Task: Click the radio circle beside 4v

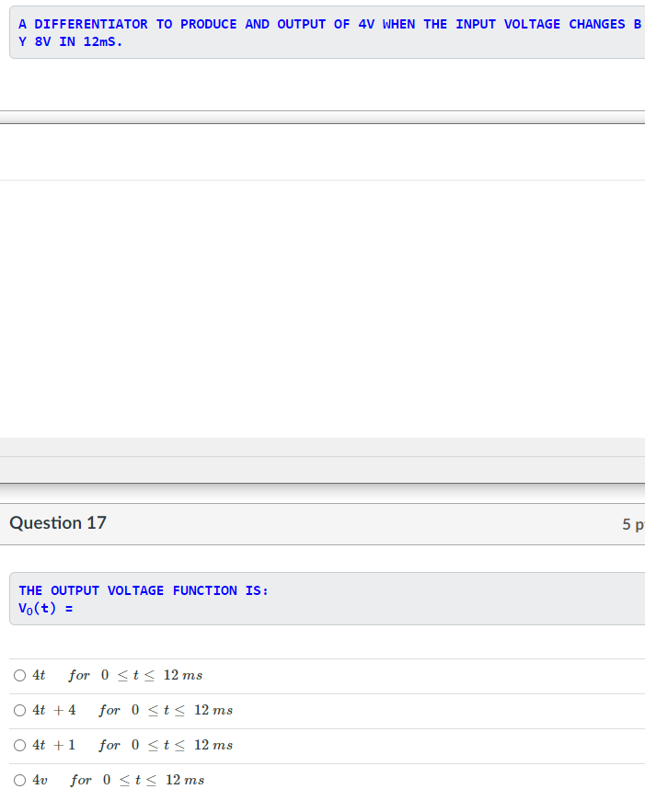Action: point(19,780)
